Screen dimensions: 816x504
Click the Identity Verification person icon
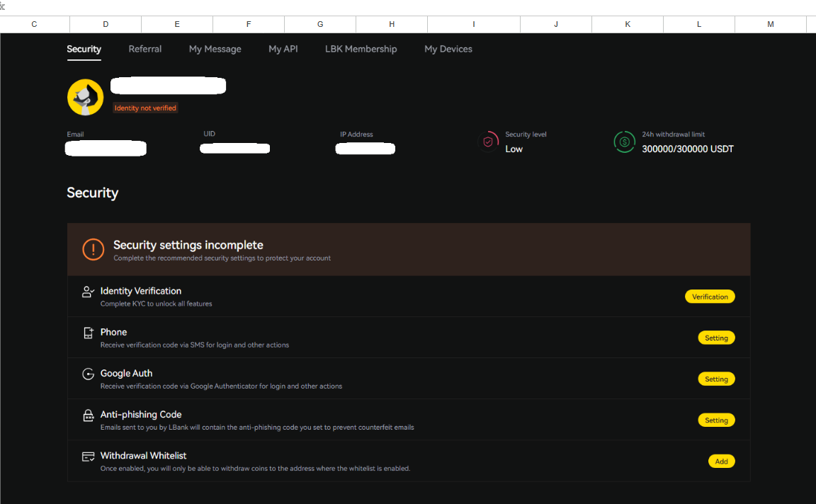point(88,292)
